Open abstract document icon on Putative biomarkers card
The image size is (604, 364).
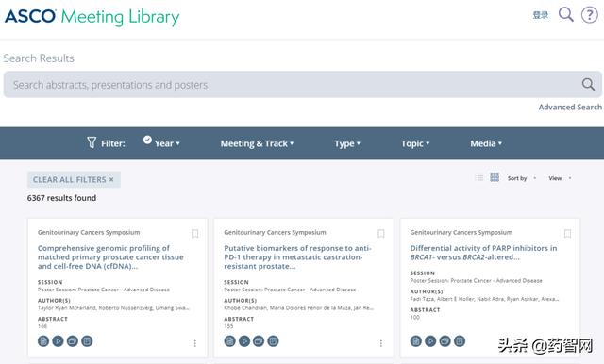229,341
